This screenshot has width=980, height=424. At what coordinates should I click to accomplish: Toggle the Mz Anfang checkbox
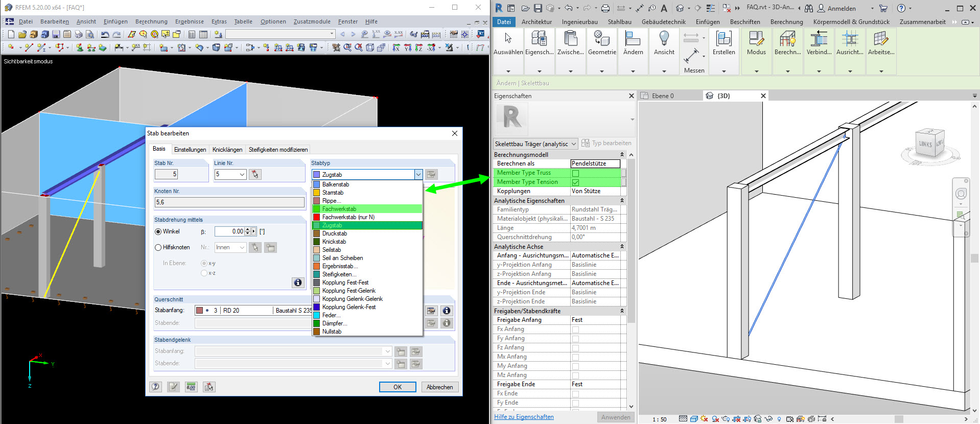576,375
